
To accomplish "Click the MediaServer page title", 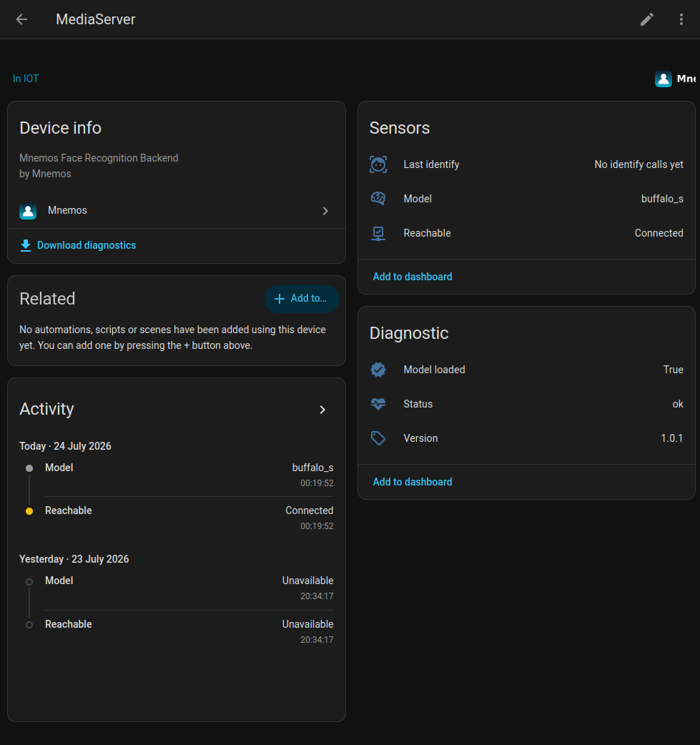I will pyautogui.click(x=96, y=19).
